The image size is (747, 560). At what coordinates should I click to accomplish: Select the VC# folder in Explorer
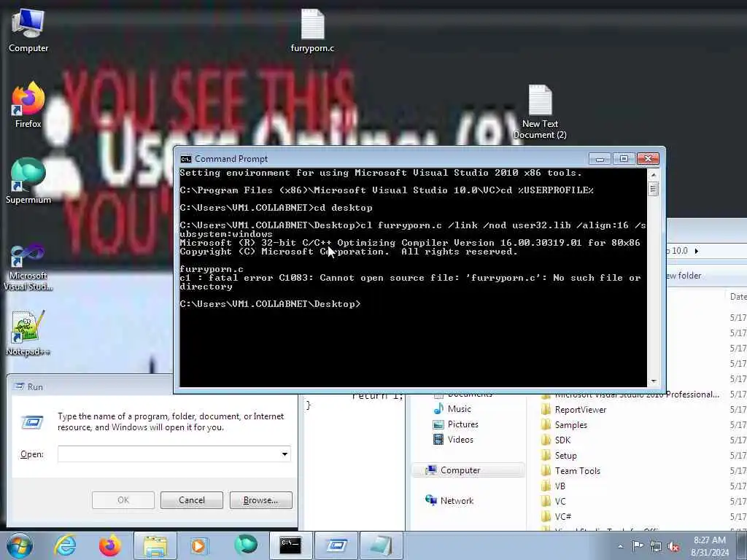tap(557, 516)
